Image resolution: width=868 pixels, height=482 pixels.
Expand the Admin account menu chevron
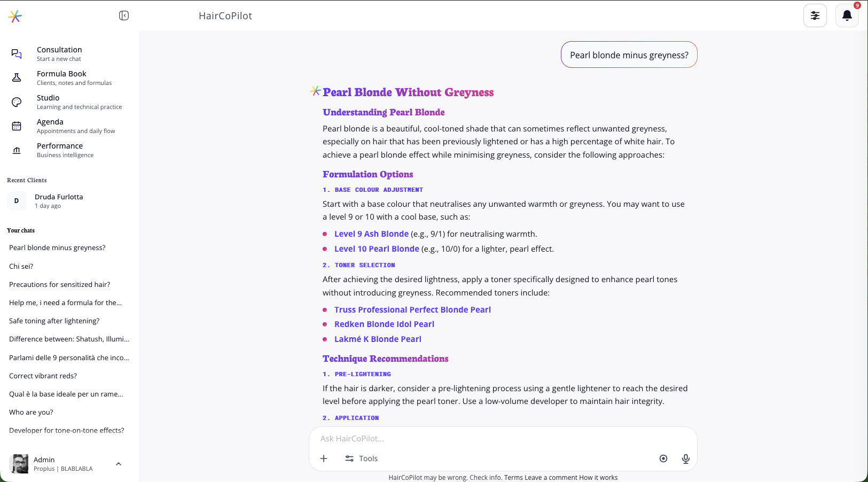click(119, 464)
